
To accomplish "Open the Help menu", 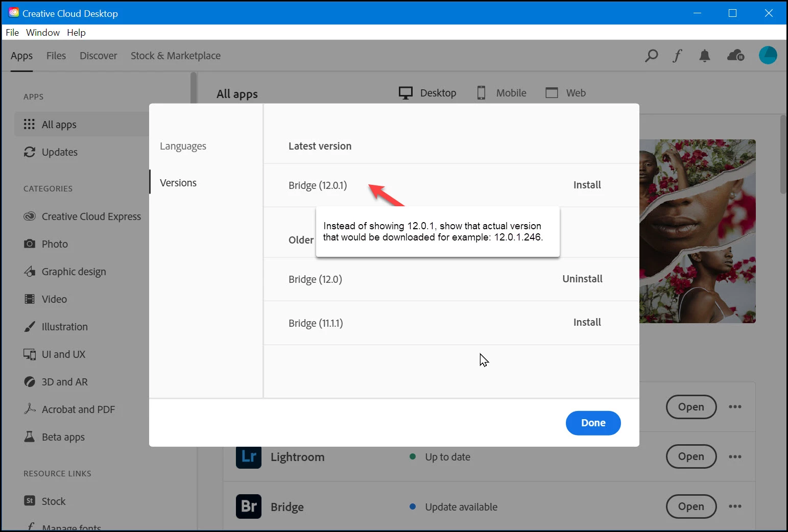I will (x=76, y=33).
